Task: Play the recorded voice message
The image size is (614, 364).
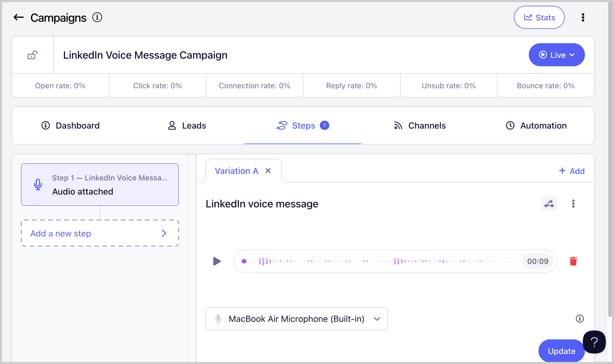Action: (217, 261)
